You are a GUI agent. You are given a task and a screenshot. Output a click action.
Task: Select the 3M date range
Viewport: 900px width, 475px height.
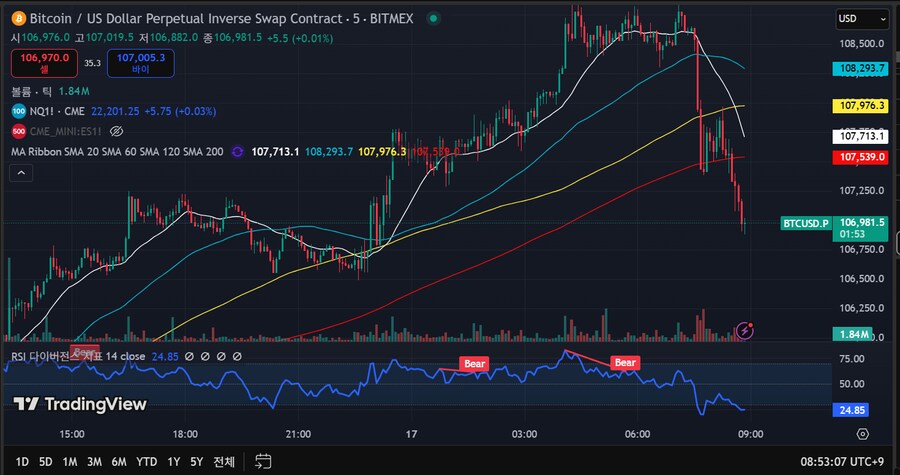[x=94, y=462]
